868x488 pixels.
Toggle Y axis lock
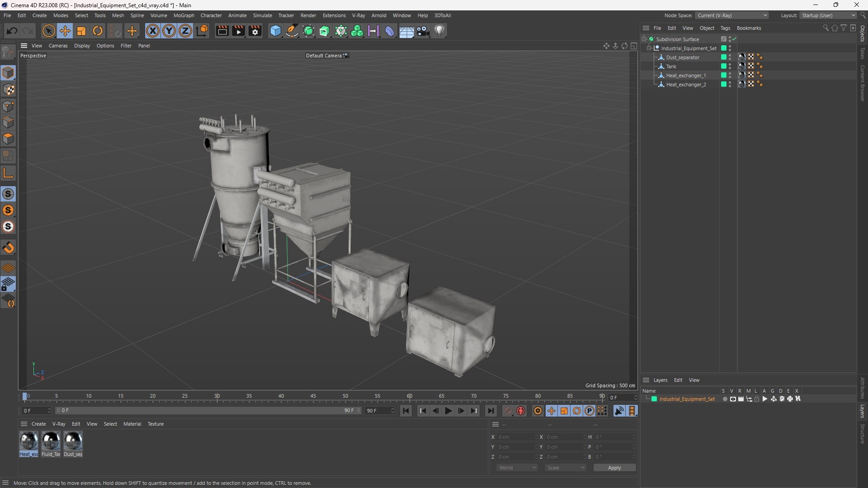pos(169,31)
